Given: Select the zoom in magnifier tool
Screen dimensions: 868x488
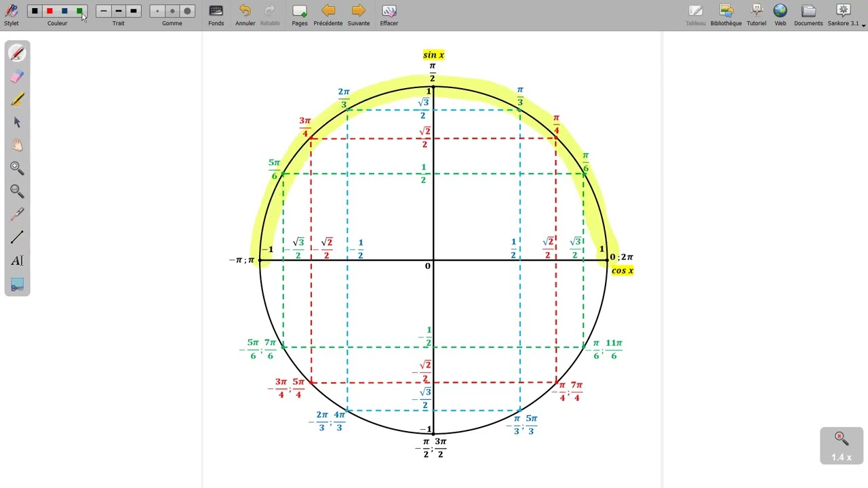Looking at the screenshot, I should 18,169.
